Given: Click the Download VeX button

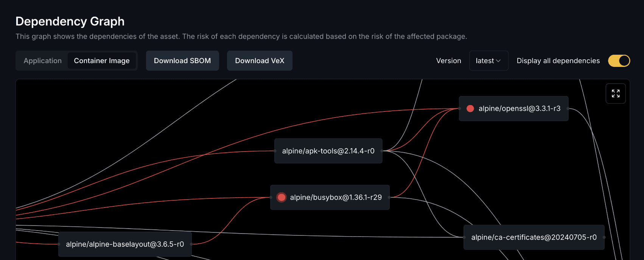Looking at the screenshot, I should point(260,60).
